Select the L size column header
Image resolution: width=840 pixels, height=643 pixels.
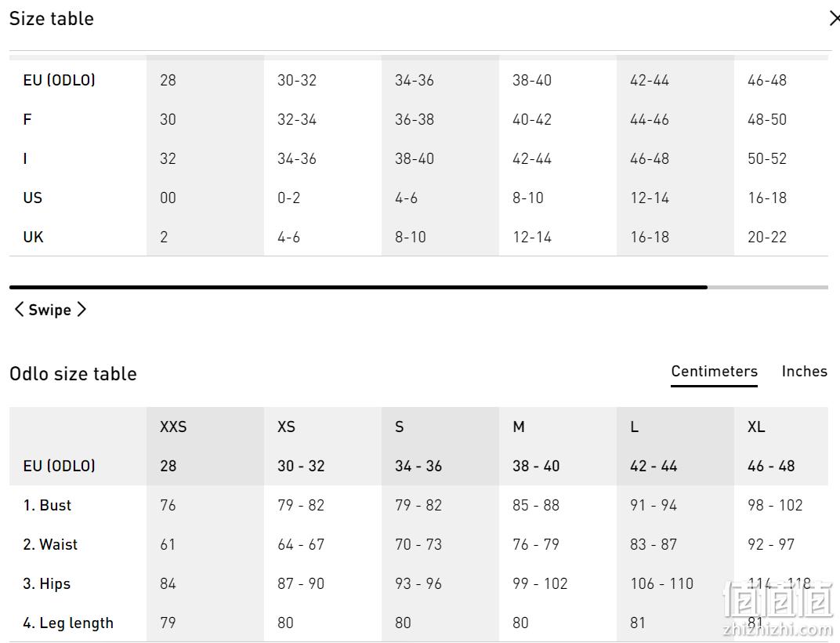(x=634, y=427)
